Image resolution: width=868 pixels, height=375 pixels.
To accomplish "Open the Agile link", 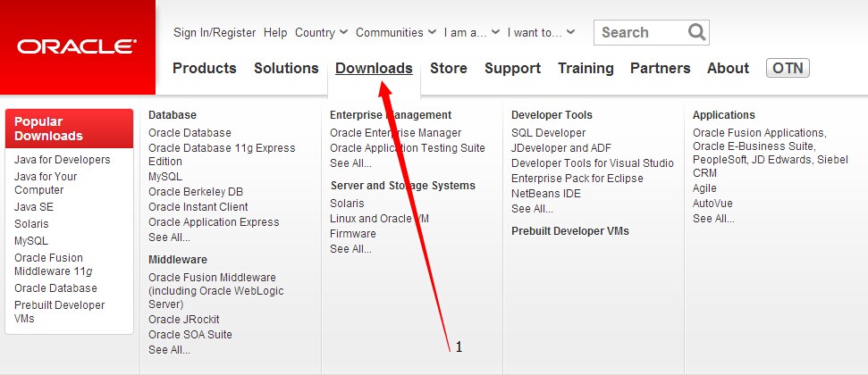I will 704,188.
